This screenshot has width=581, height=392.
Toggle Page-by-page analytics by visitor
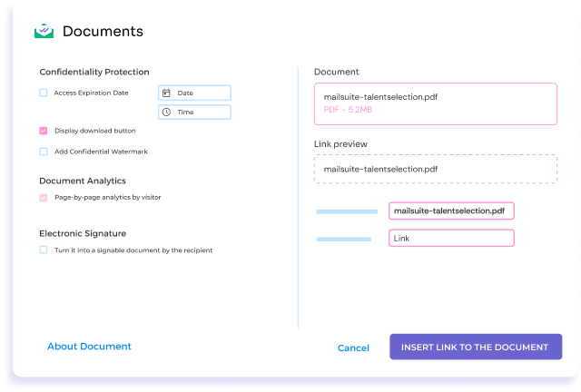(44, 197)
